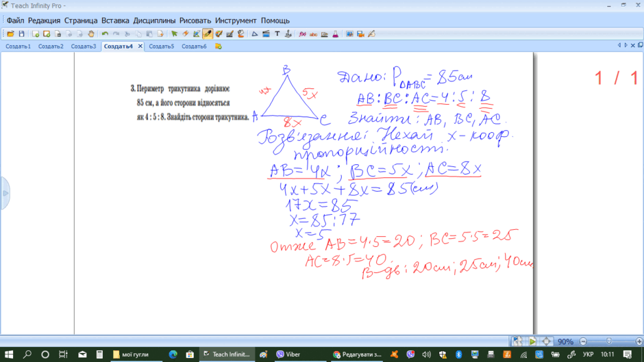The image size is (644, 362).
Task: Select the hand pan tool
Action: tap(91, 34)
